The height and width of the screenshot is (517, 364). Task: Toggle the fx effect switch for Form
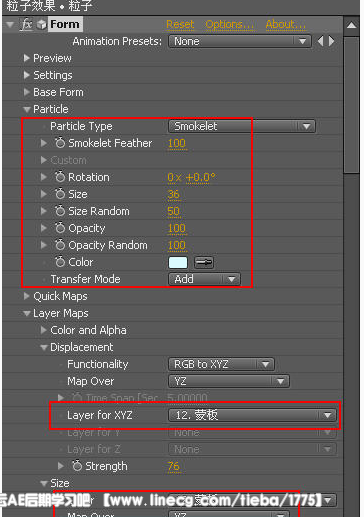click(x=27, y=24)
